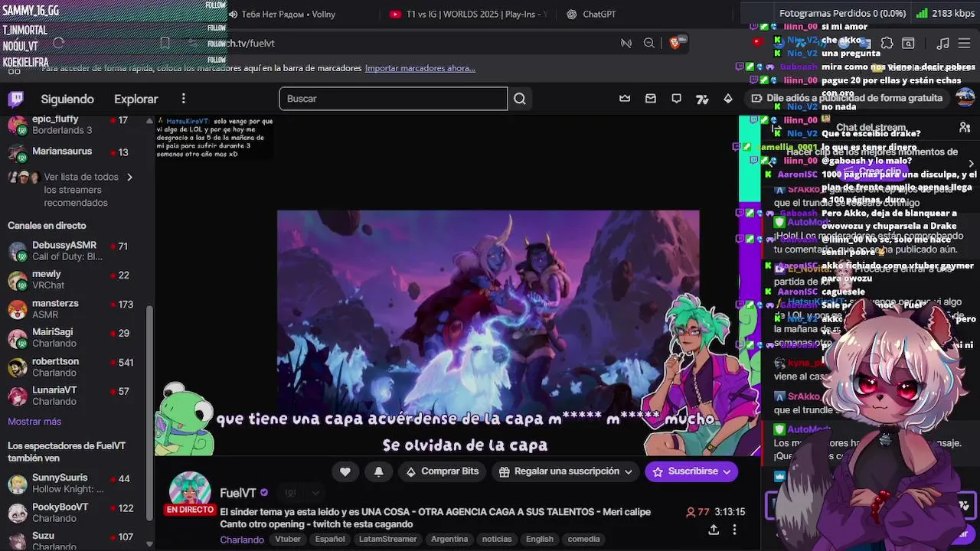Screen dimensions: 980x551
Task: Open the more options dots next to Explorar
Action: 183,99
